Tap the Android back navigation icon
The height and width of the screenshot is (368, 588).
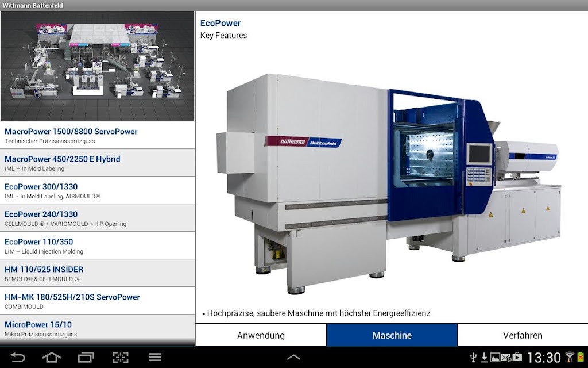pos(18,357)
